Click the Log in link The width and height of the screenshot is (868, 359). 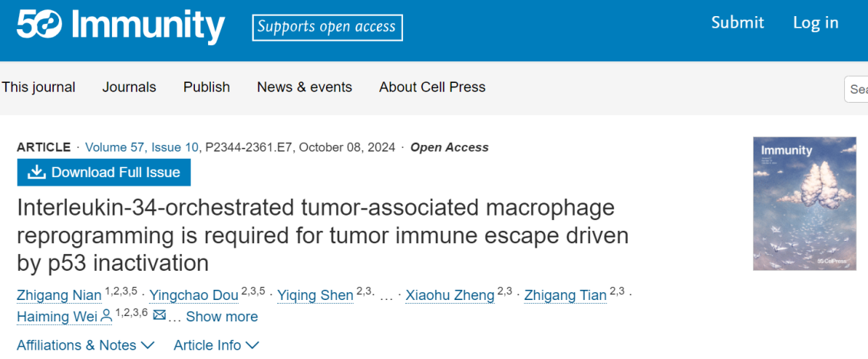tap(816, 23)
